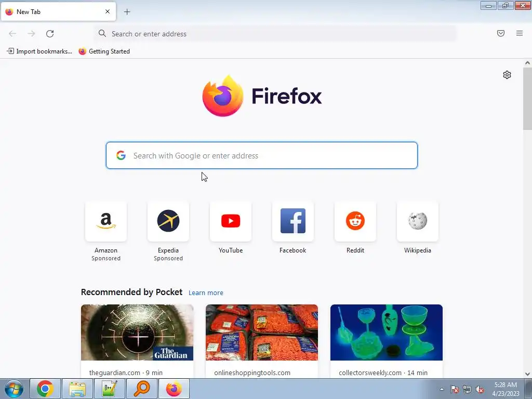
Task: Open the Facebook shortcut tile
Action: (293, 221)
